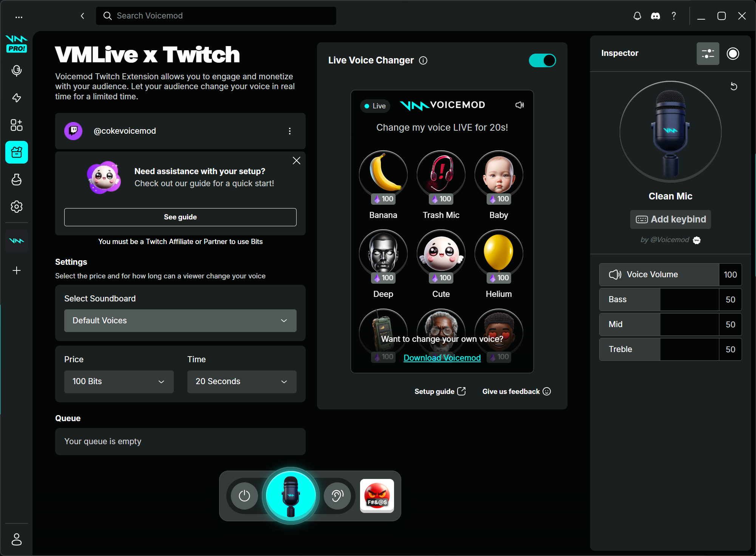Expand the Default Voices soundboard dropdown
The image size is (756, 556).
coord(180,321)
